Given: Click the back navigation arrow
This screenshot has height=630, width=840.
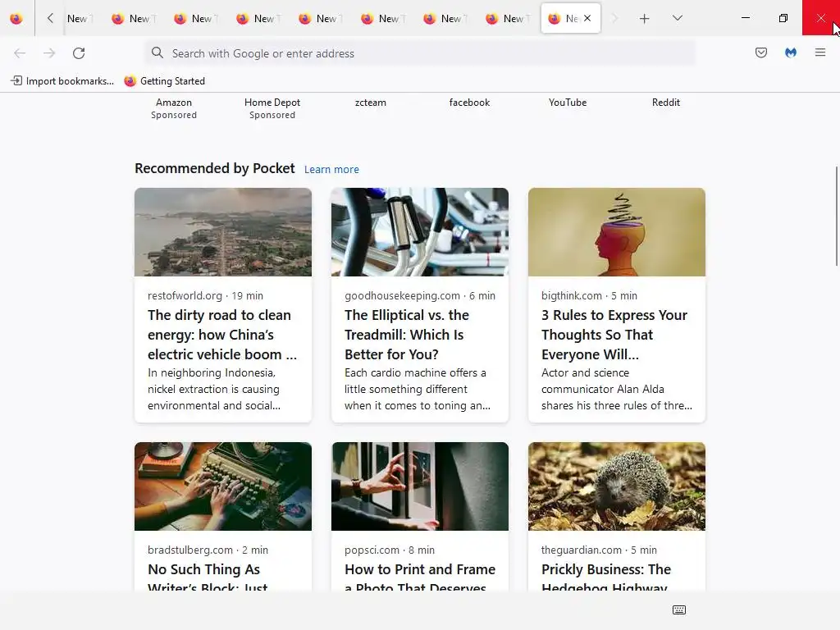Looking at the screenshot, I should pos(20,53).
